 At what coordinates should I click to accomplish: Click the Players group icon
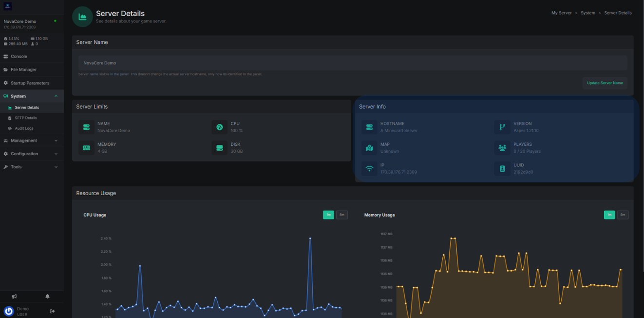click(502, 148)
